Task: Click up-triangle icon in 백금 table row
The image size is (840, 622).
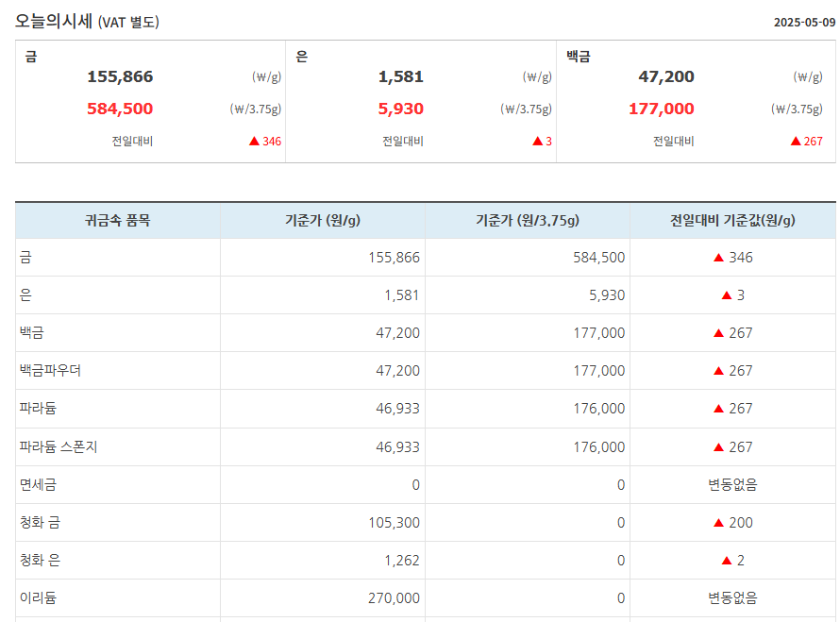Action: 719,333
